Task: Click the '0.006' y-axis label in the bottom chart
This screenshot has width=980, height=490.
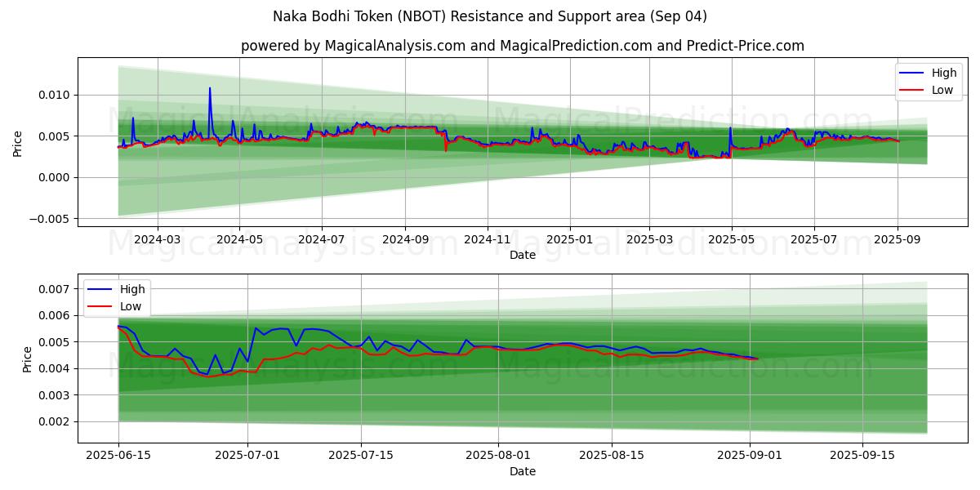Action: pos(56,315)
